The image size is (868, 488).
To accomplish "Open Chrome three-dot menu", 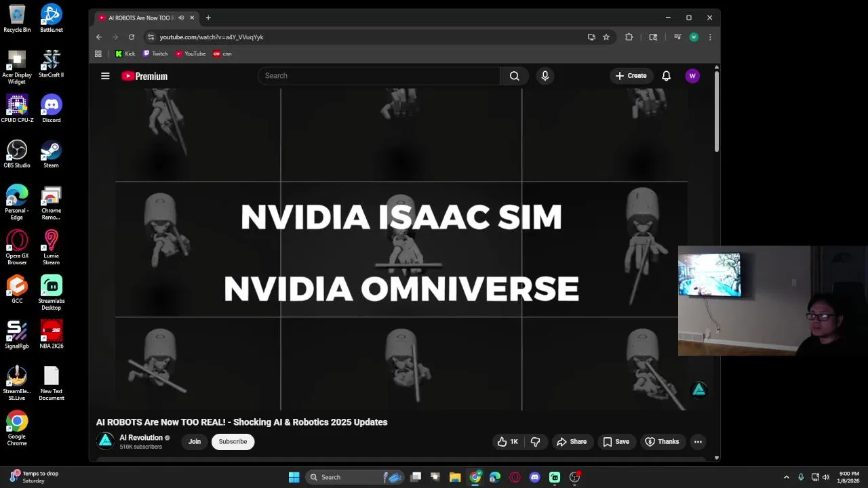I will pyautogui.click(x=710, y=37).
